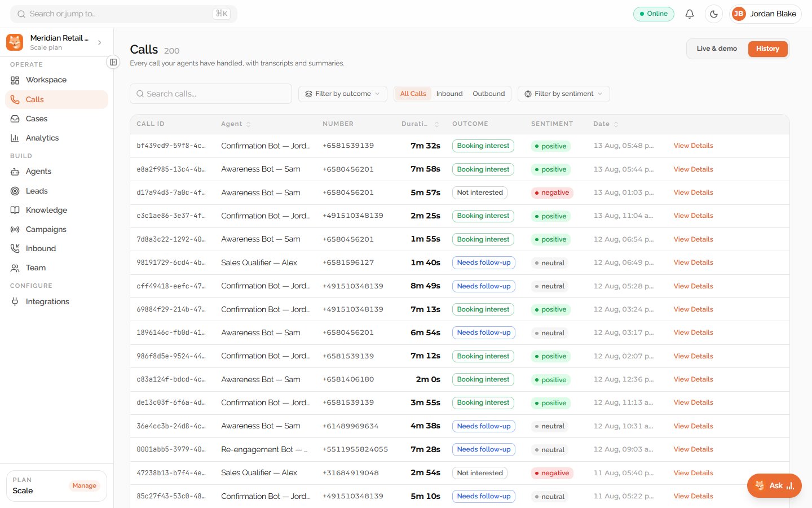Sort by the Date column arrows
The image size is (812, 508).
tap(616, 124)
